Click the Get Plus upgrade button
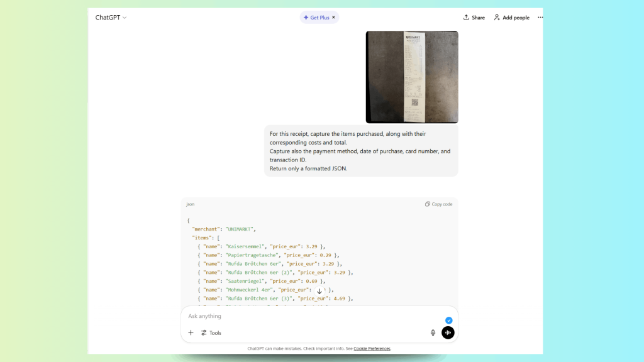644x362 pixels. click(x=316, y=18)
